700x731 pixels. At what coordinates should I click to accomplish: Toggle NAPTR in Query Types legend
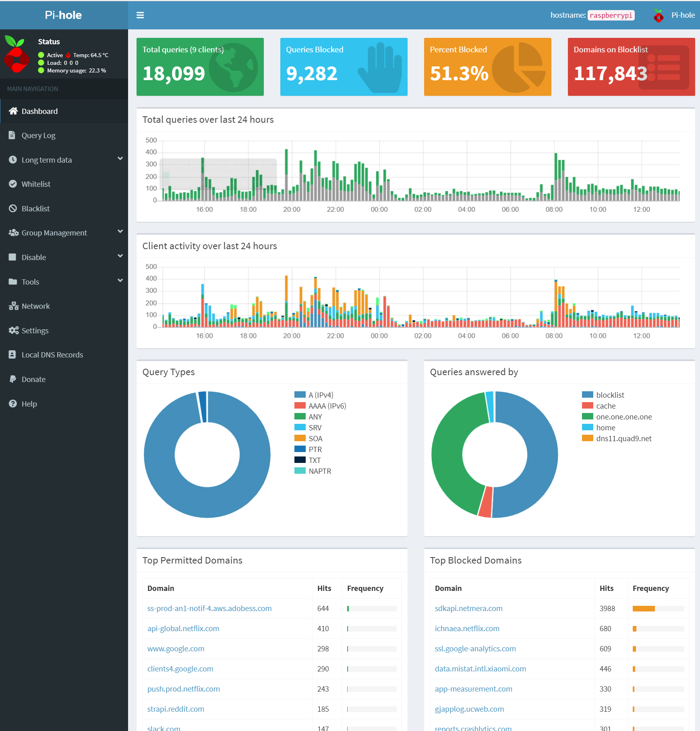(313, 471)
